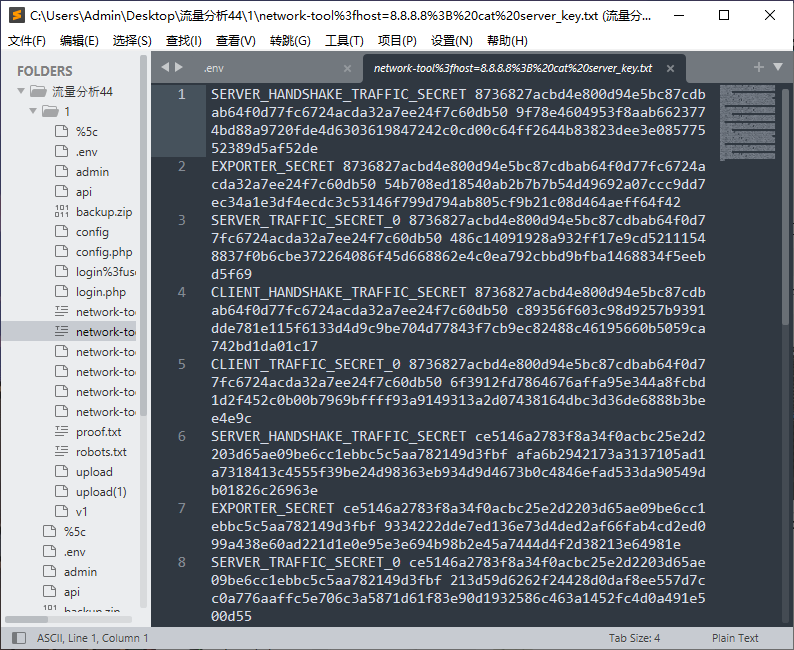This screenshot has width=794, height=650.
Task: Click the 流量分析44 folder icon
Action: (38, 91)
